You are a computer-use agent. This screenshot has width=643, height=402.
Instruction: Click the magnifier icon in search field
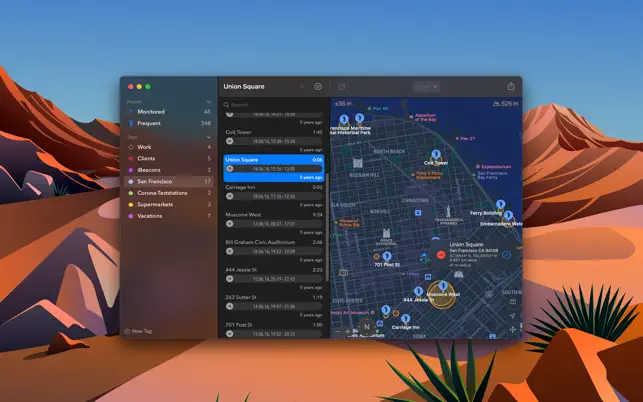226,105
